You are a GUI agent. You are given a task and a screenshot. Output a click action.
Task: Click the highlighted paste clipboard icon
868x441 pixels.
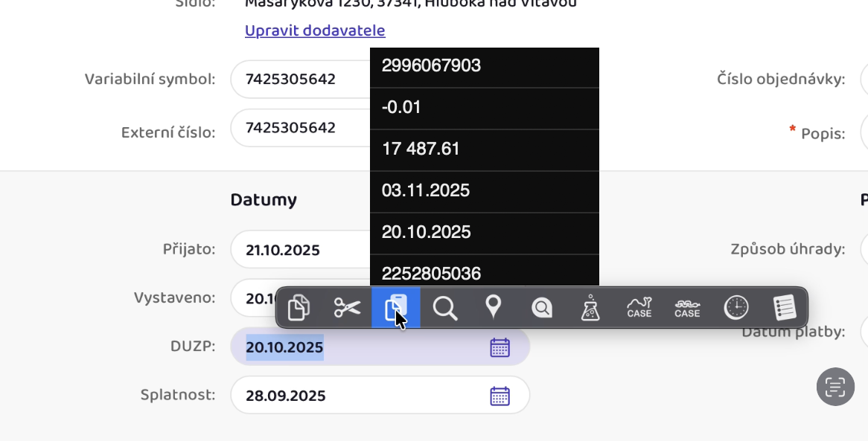[396, 307]
